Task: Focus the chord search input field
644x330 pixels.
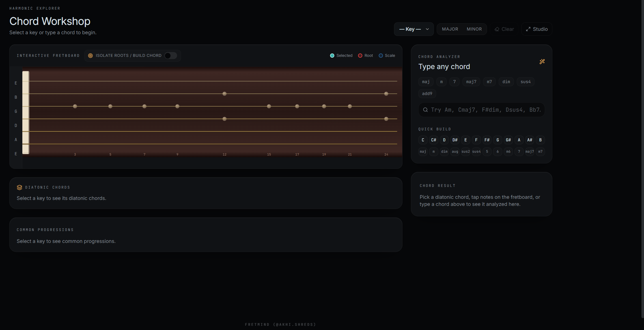Action: click(x=481, y=110)
